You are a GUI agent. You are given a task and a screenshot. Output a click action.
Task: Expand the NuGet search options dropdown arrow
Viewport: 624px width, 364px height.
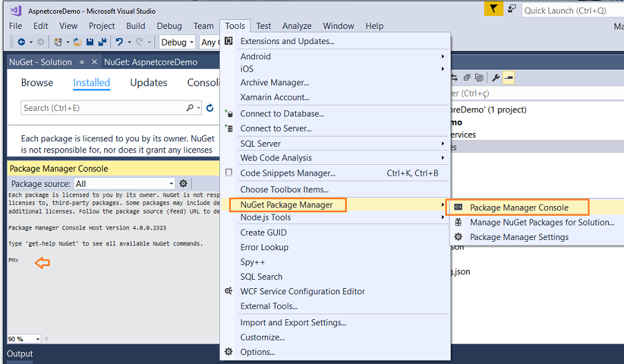[198, 108]
